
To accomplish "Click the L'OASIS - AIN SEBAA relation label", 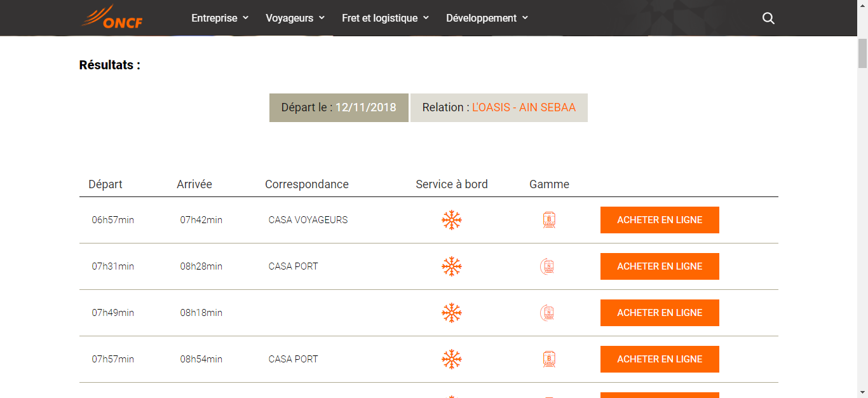I will [524, 107].
